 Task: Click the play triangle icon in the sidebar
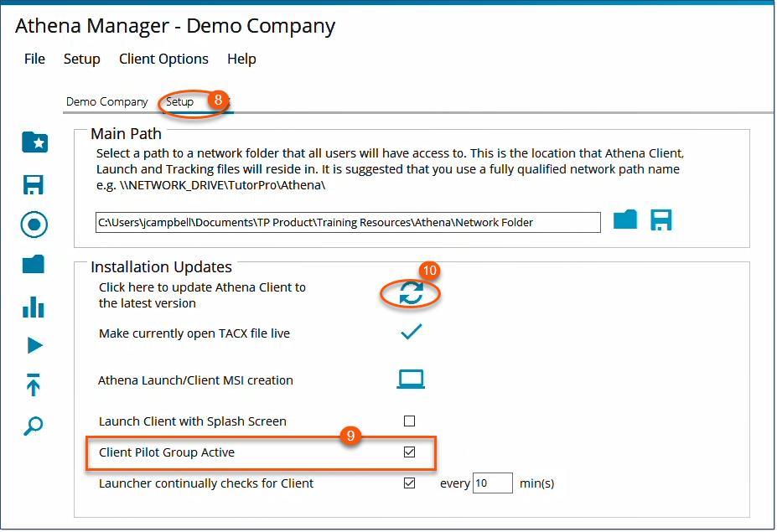[x=34, y=345]
